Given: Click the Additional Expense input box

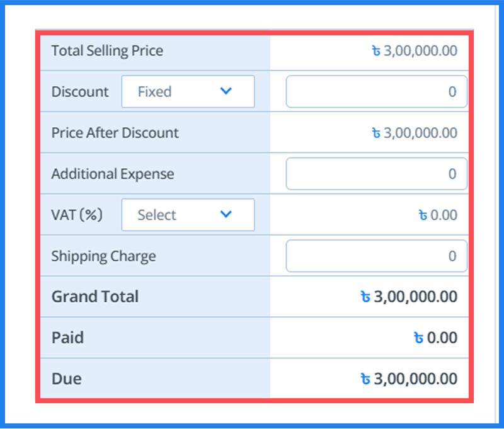Looking at the screenshot, I should (376, 174).
